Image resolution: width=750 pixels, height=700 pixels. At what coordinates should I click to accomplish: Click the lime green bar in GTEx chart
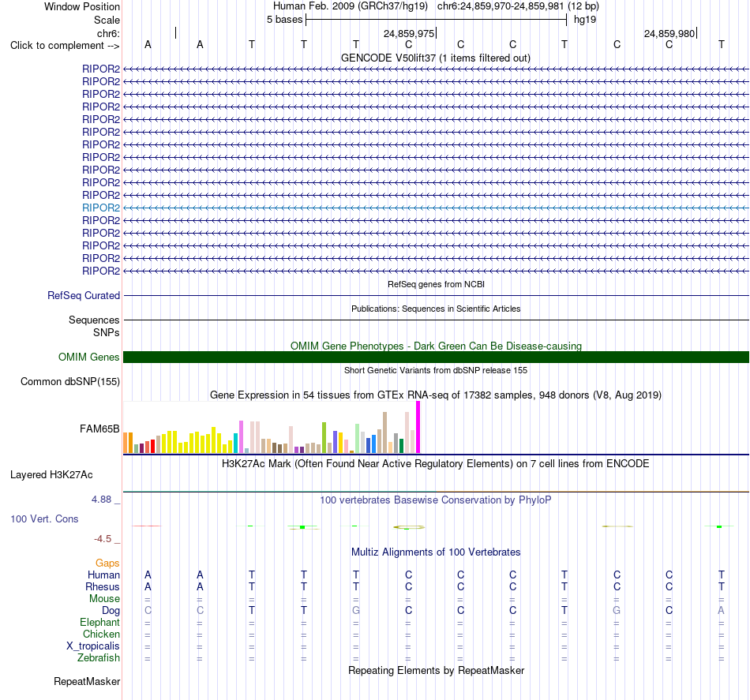coord(324,437)
